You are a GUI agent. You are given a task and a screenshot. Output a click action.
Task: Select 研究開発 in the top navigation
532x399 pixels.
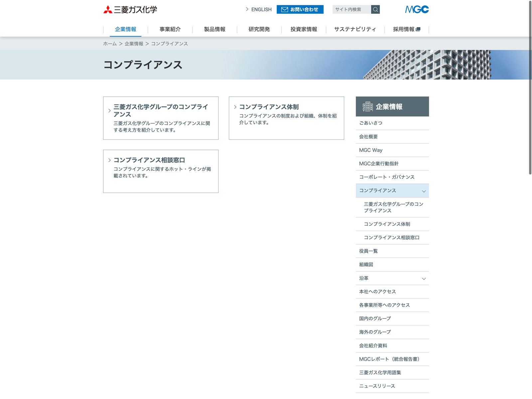click(x=259, y=29)
